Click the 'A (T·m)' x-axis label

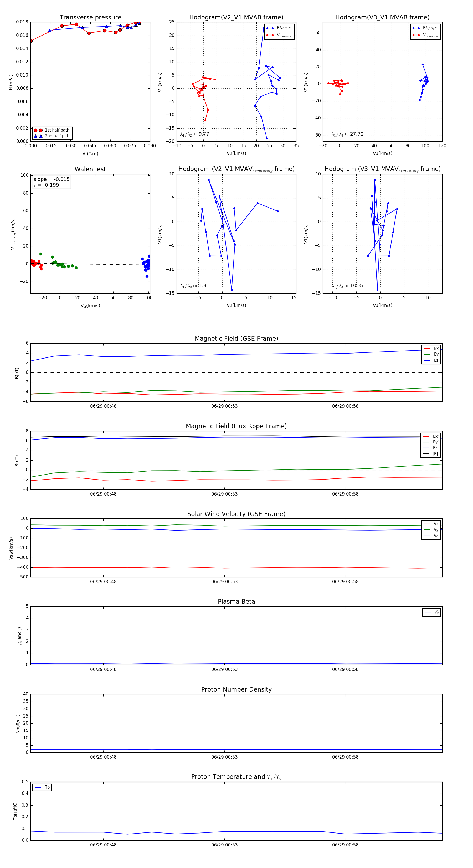[90, 154]
